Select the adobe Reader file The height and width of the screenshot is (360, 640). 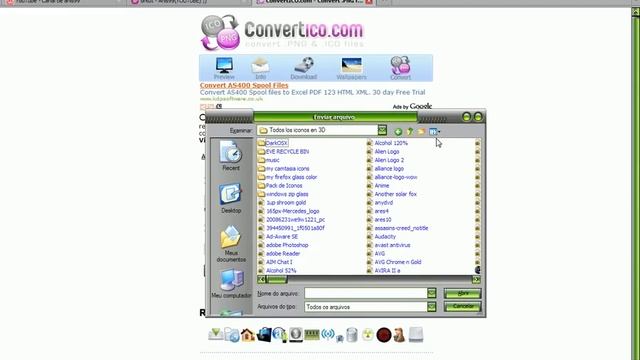click(279, 253)
